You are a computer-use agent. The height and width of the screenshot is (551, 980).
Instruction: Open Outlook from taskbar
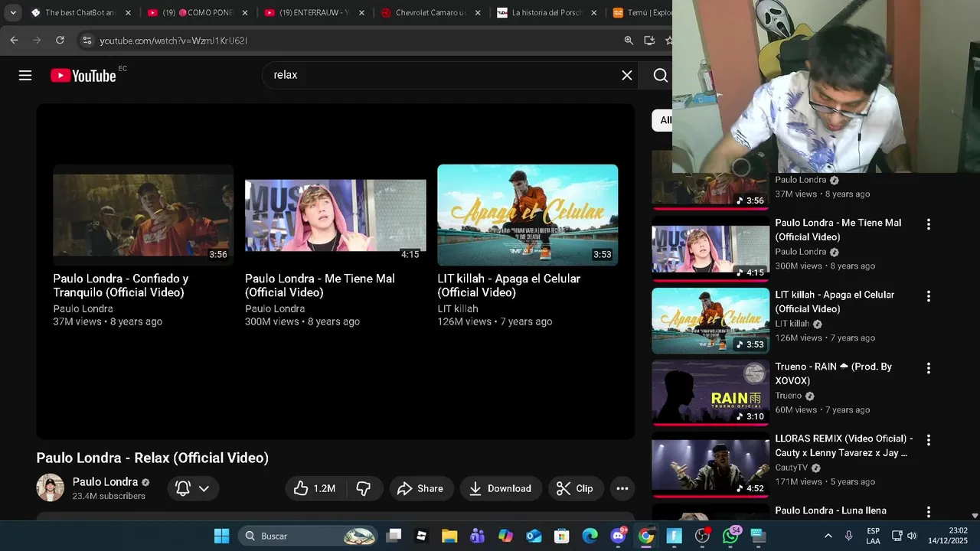pos(534,536)
